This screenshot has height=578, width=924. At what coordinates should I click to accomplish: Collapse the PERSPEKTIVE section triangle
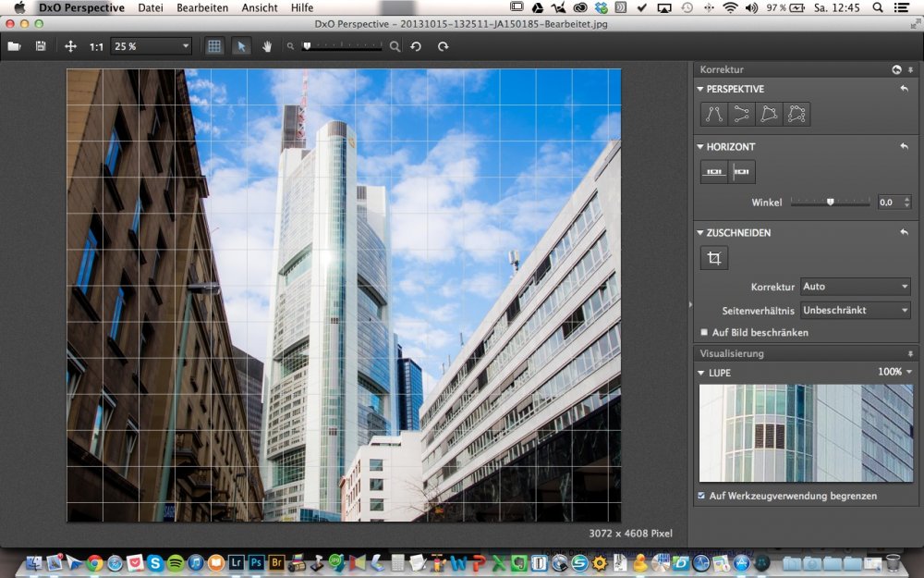700,90
